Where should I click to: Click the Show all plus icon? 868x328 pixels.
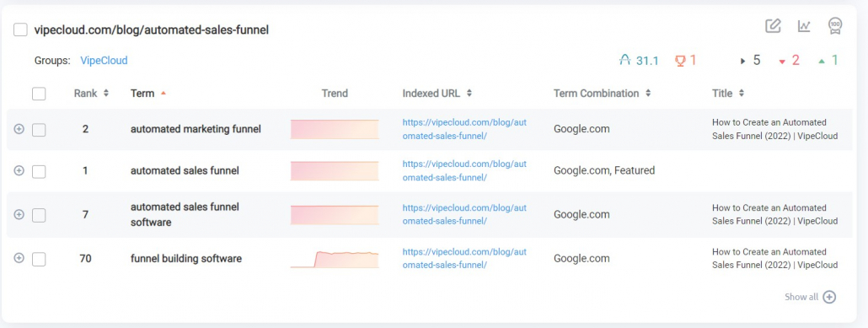coord(828,297)
